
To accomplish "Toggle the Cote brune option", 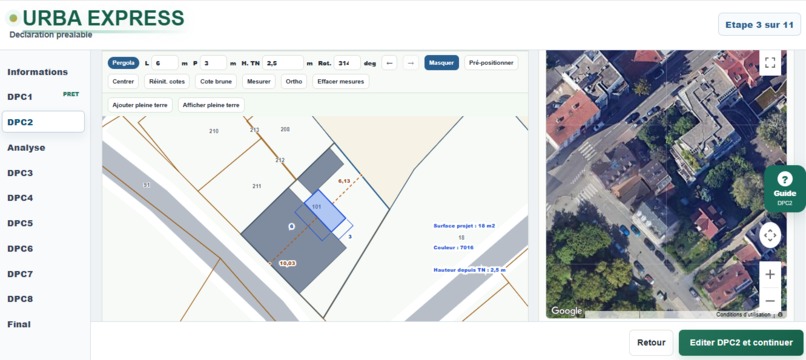I will click(x=216, y=81).
